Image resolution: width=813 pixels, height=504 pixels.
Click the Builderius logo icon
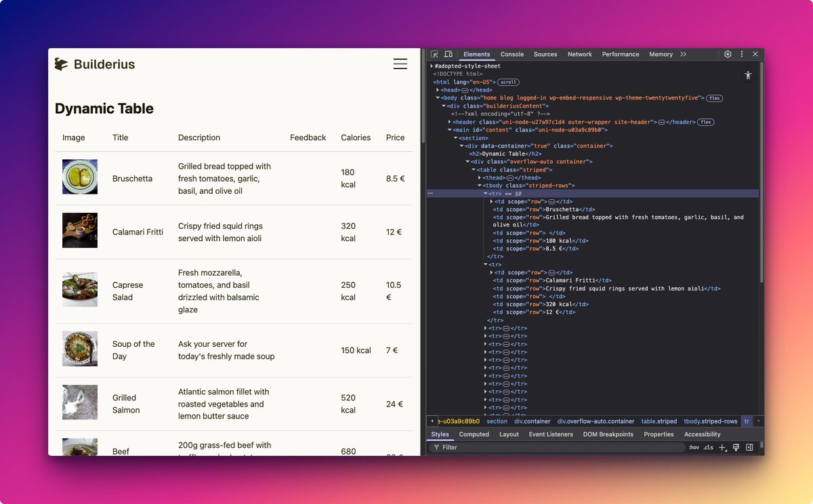coord(62,64)
